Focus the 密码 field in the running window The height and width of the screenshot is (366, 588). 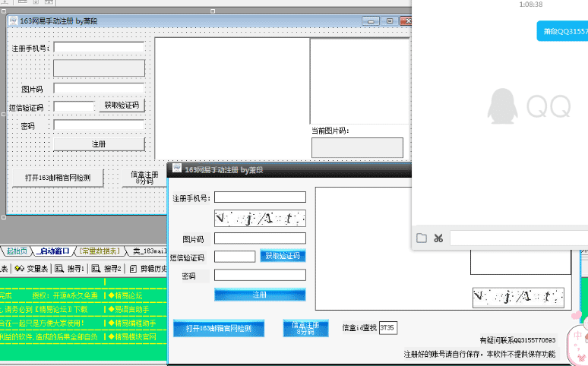(260, 275)
